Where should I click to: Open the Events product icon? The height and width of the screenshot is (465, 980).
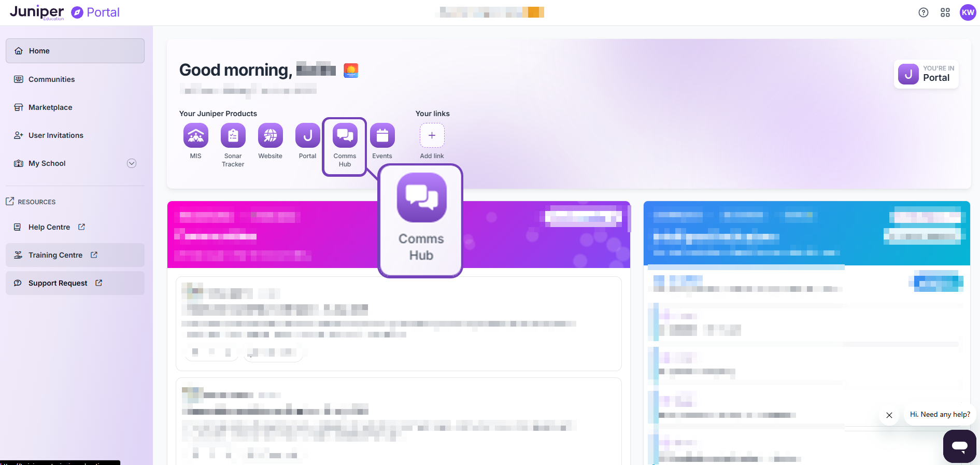click(382, 136)
